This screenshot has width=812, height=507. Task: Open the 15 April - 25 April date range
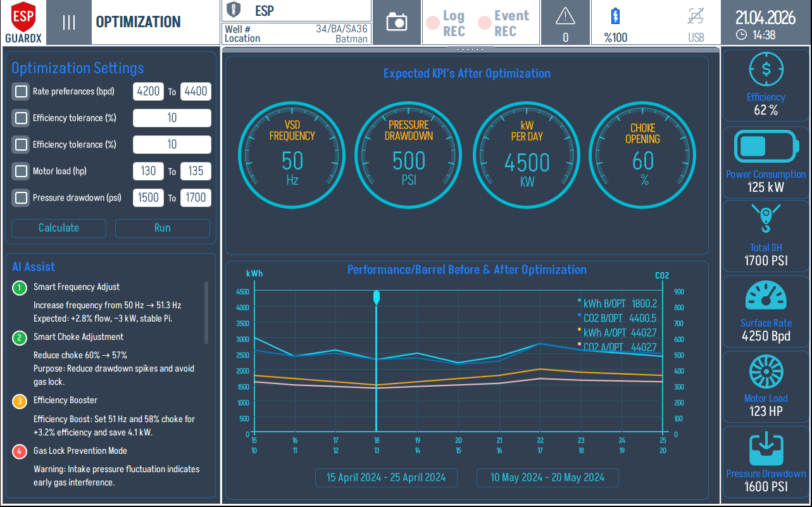(386, 478)
